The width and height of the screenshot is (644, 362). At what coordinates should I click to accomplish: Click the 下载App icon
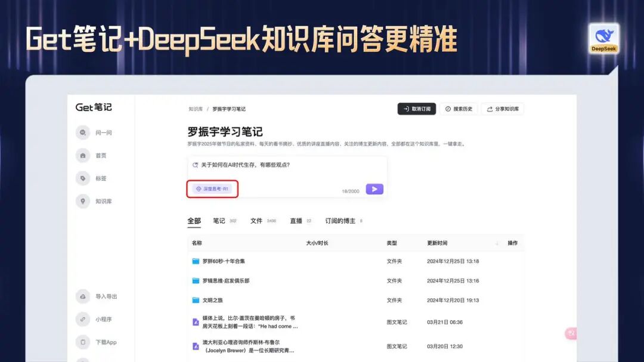(x=82, y=342)
